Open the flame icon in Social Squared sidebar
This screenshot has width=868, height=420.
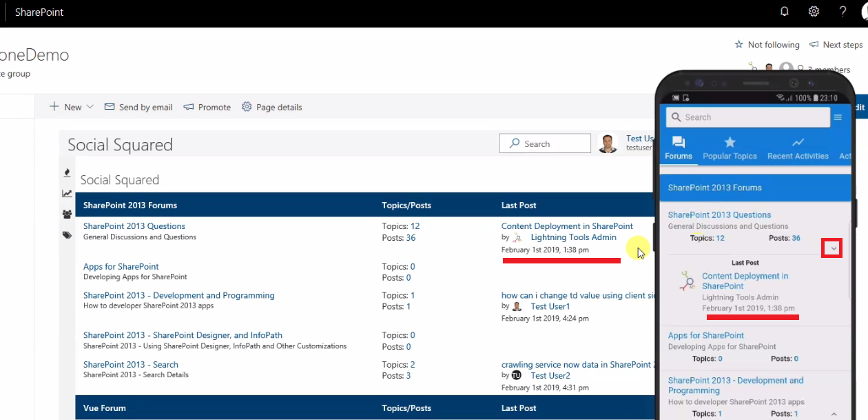(67, 172)
